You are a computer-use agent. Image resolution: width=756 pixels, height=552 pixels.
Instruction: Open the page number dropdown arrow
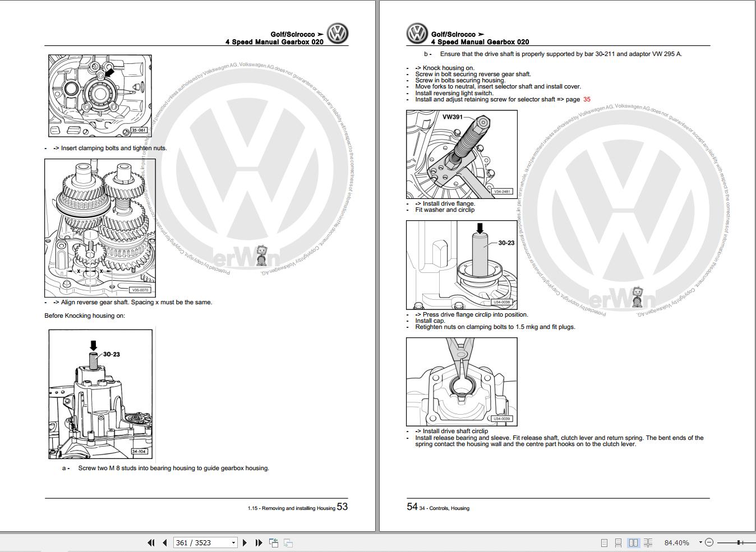[x=233, y=542]
